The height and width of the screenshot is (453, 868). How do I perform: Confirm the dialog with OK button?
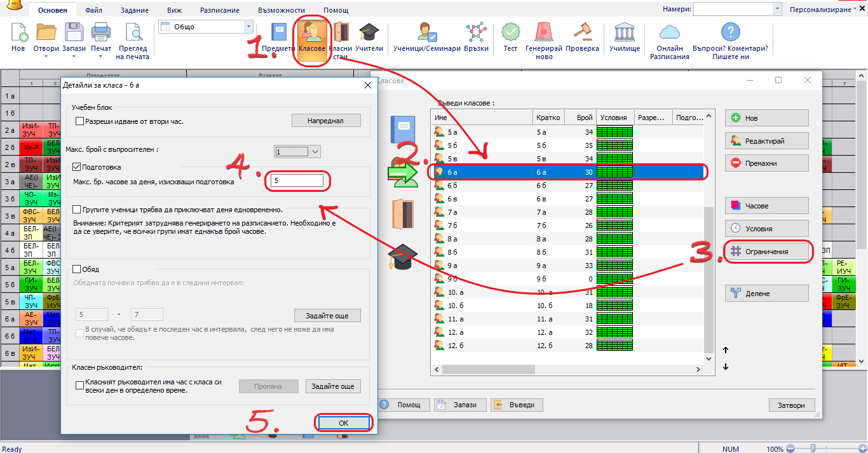pos(342,423)
